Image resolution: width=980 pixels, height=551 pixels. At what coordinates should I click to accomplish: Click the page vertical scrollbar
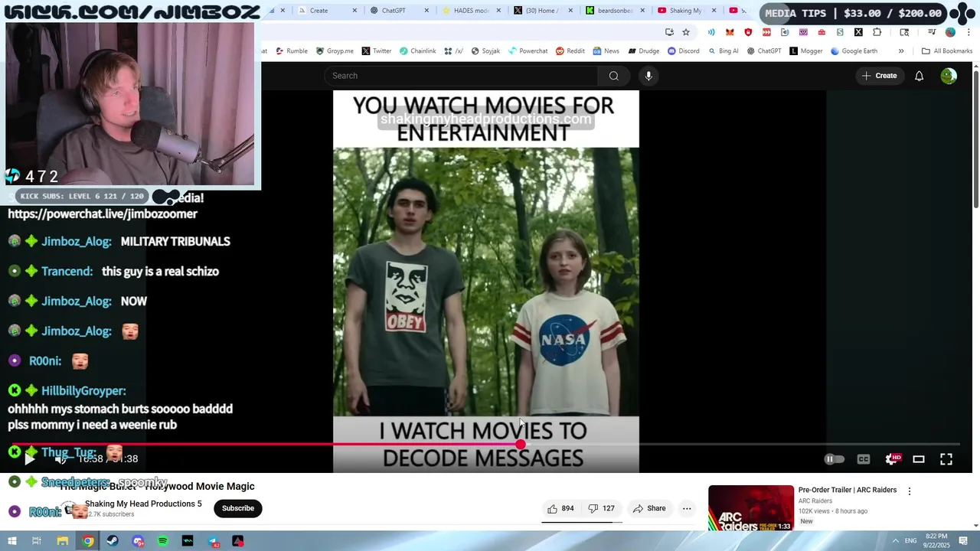click(975, 138)
